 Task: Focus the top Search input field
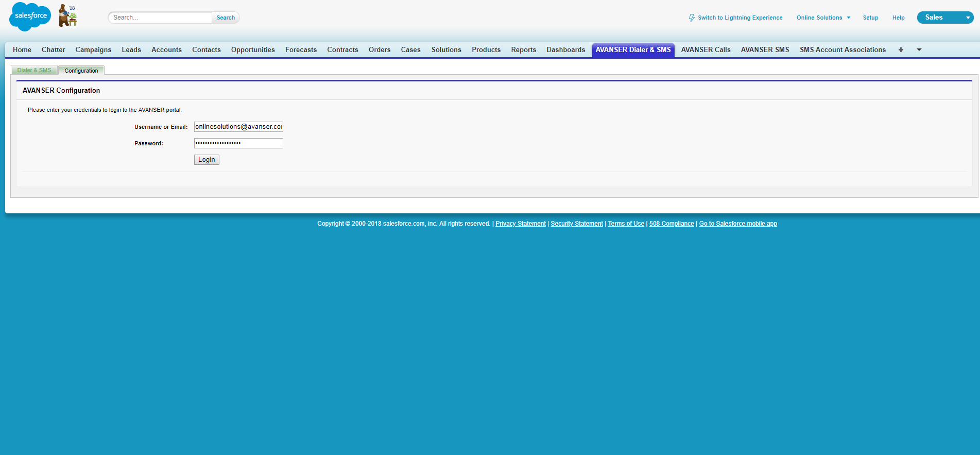tap(160, 18)
